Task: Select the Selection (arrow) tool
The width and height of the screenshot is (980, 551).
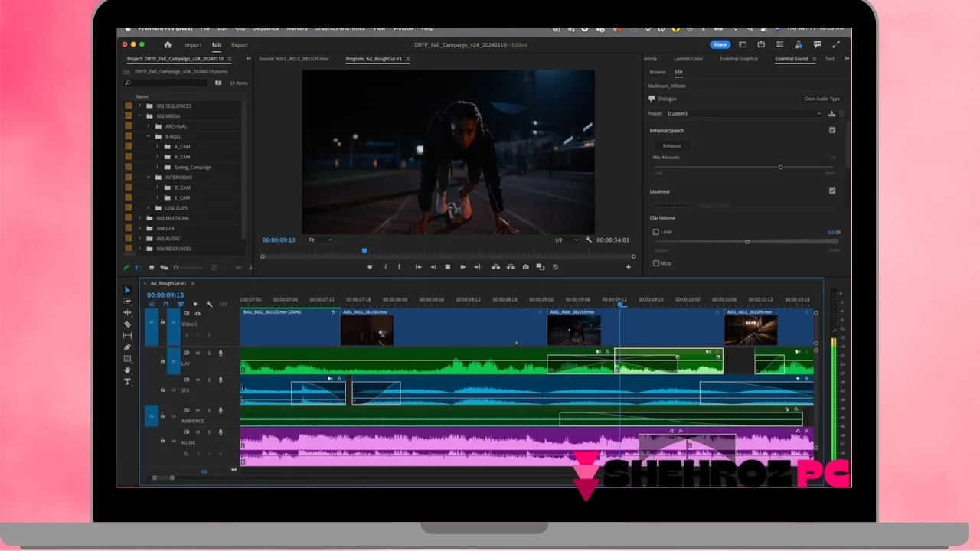Action: (x=127, y=290)
